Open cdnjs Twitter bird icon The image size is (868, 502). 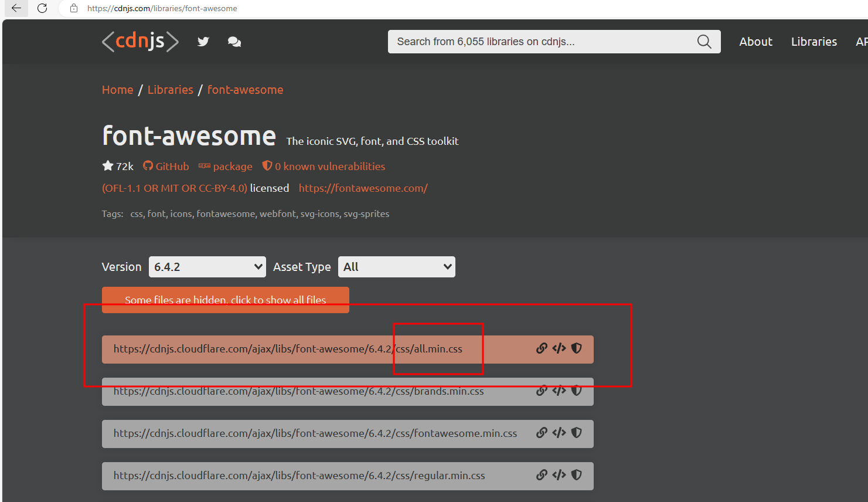(x=203, y=42)
